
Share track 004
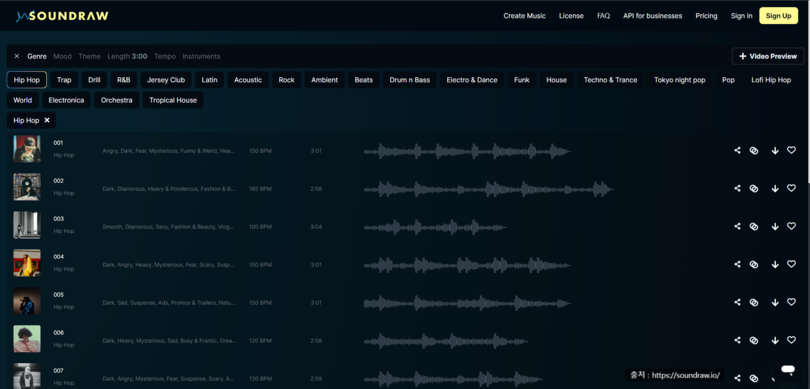click(x=737, y=264)
